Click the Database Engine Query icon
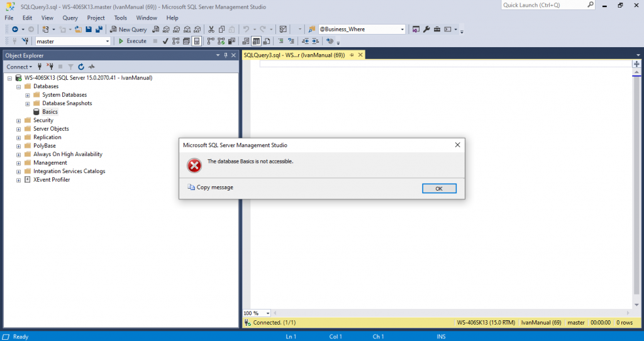This screenshot has height=341, width=644. (x=156, y=29)
